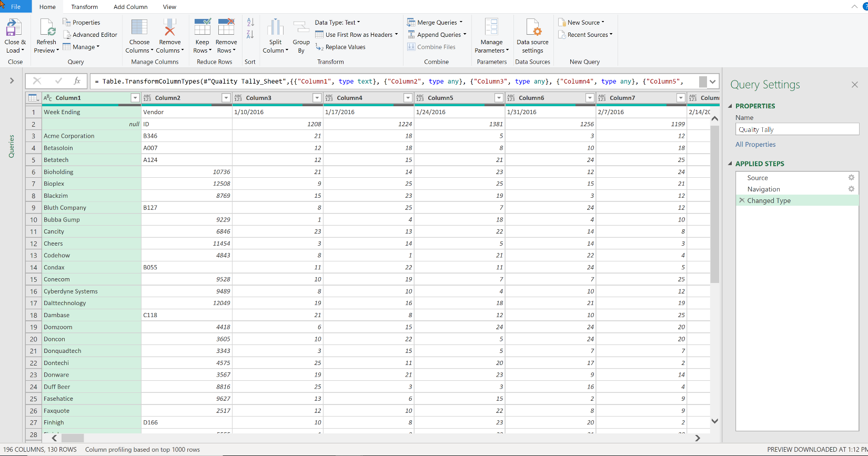The height and width of the screenshot is (456, 868).
Task: Click the Append Queries icon
Action: [x=411, y=35]
